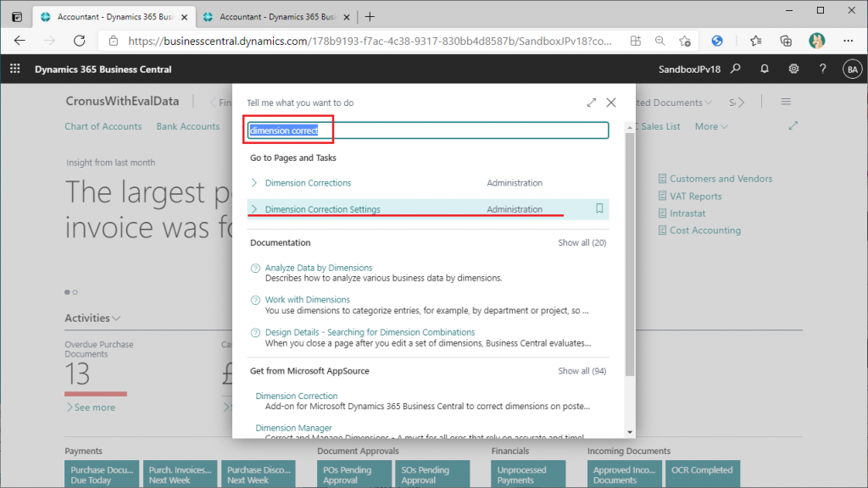Open the browser profile picture
This screenshot has height=488, width=868.
pos(816,41)
